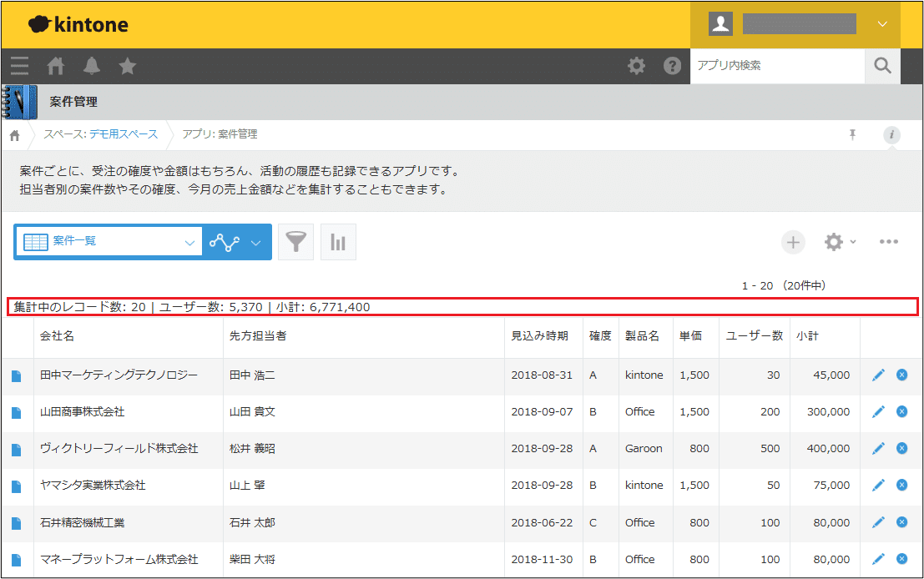Open the help question mark icon
This screenshot has width=924, height=579.
673,65
